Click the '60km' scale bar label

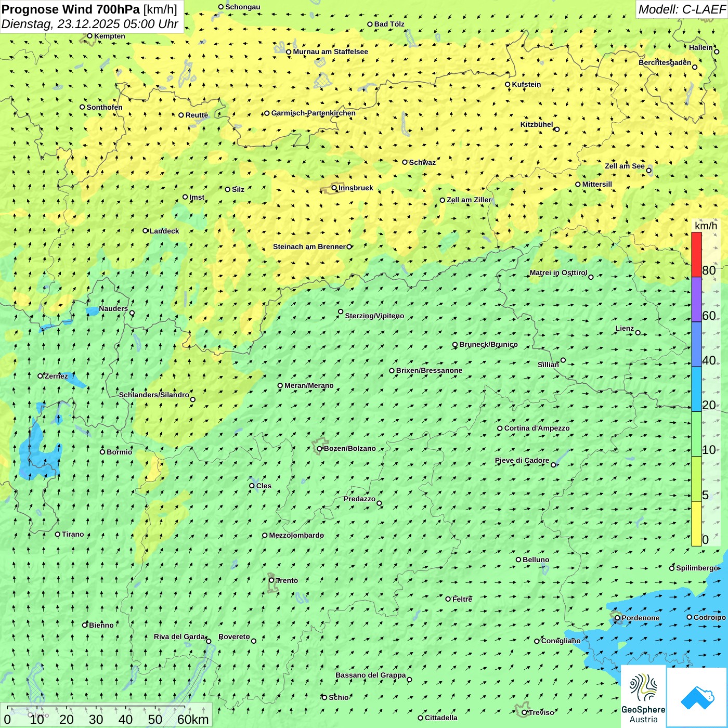[193, 719]
